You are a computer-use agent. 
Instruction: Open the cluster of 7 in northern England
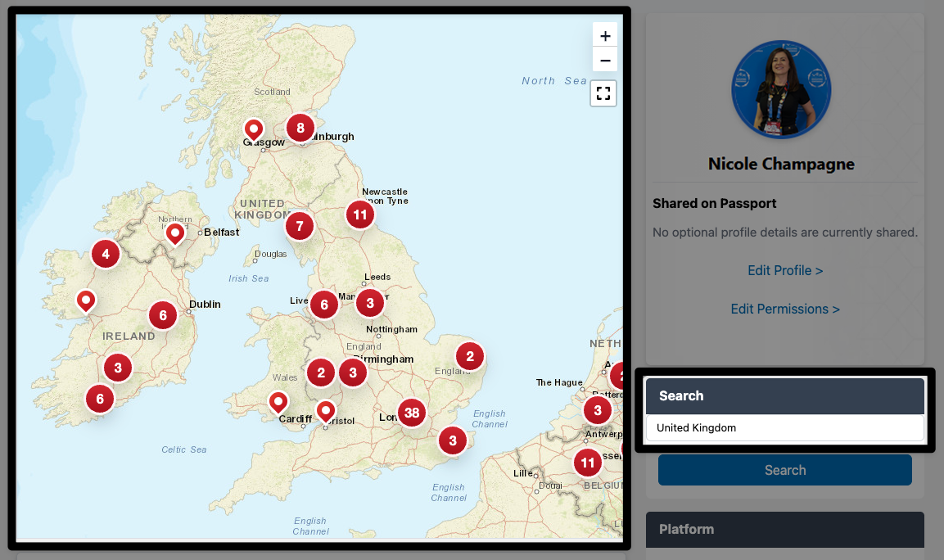click(x=299, y=226)
